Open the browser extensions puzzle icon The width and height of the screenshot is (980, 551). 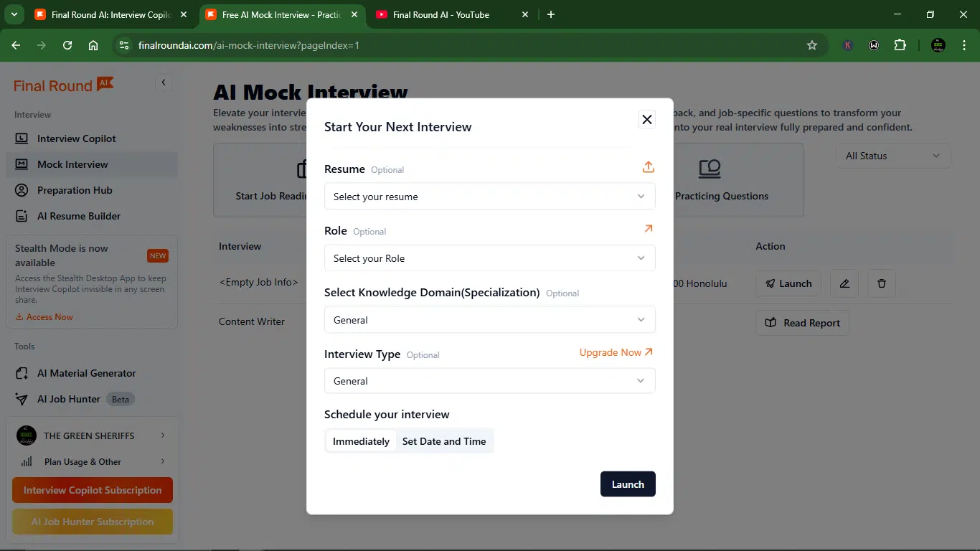click(900, 45)
